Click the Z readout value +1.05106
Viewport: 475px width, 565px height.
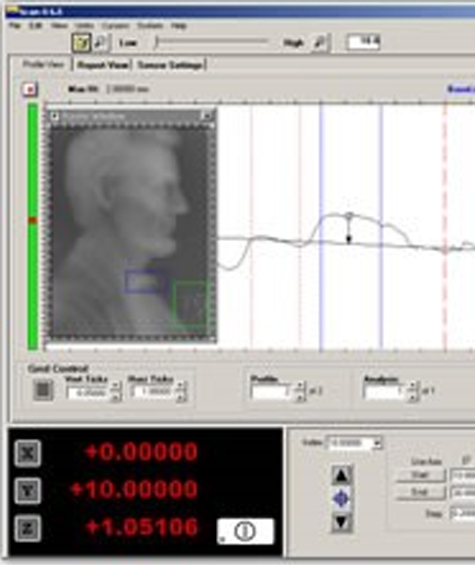142,527
